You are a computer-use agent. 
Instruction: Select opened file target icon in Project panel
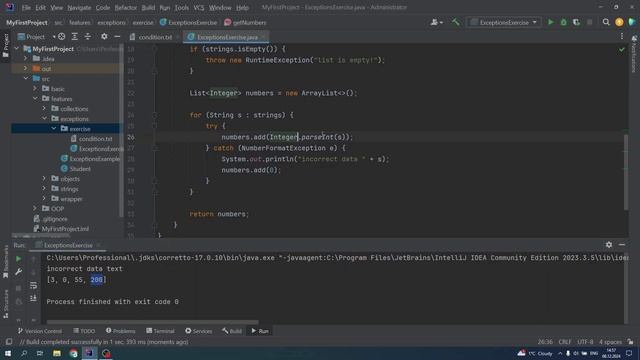(x=62, y=37)
